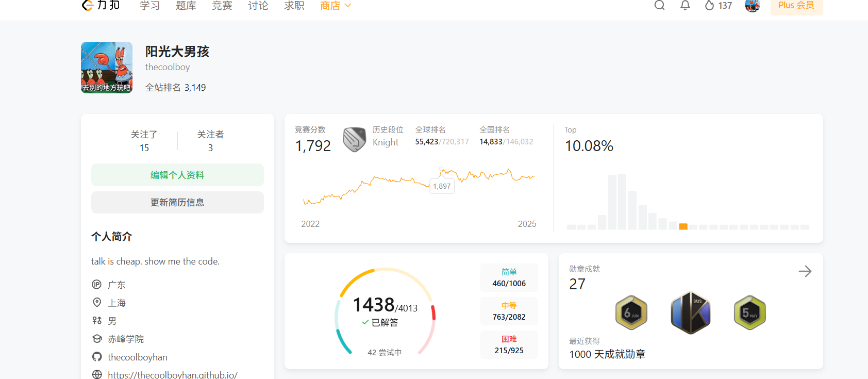Click the 更新简历信息 button

[x=177, y=202]
